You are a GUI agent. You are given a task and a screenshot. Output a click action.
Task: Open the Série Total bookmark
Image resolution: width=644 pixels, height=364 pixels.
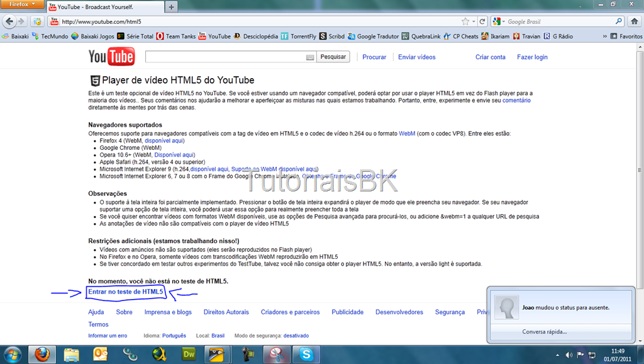135,36
